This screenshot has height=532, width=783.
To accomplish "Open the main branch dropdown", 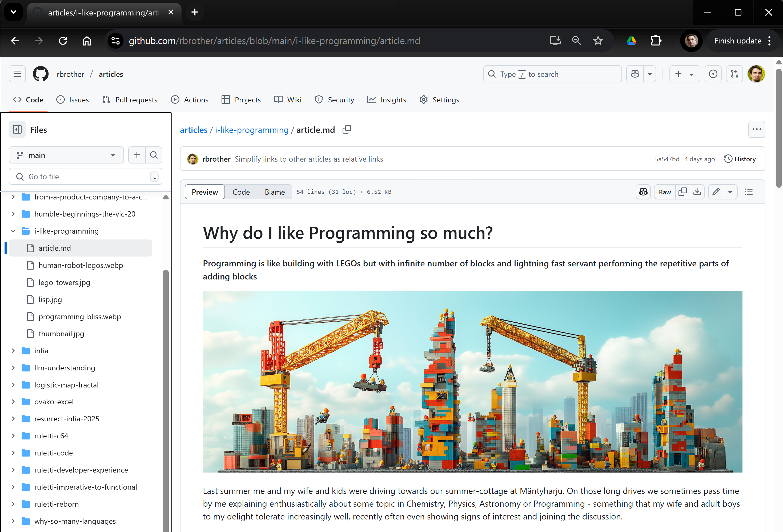I will pyautogui.click(x=66, y=155).
